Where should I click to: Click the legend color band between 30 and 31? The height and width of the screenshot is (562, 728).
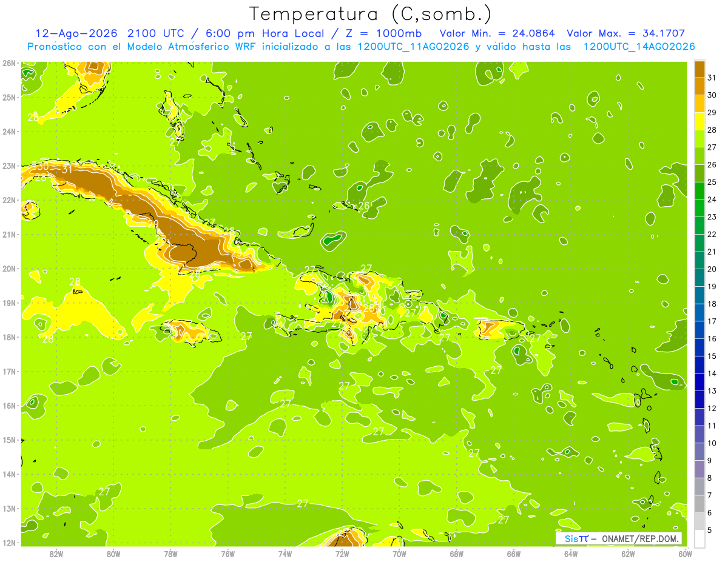(699, 87)
